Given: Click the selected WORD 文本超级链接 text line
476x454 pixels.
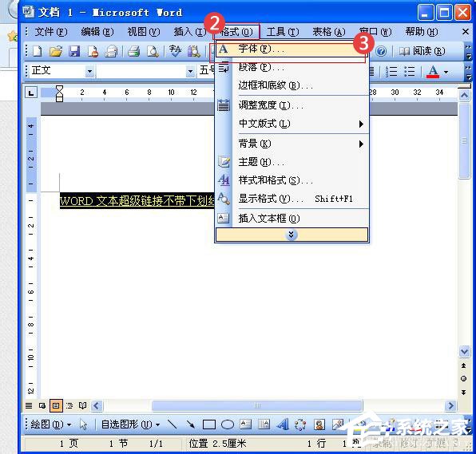Looking at the screenshot, I should click(x=137, y=201).
